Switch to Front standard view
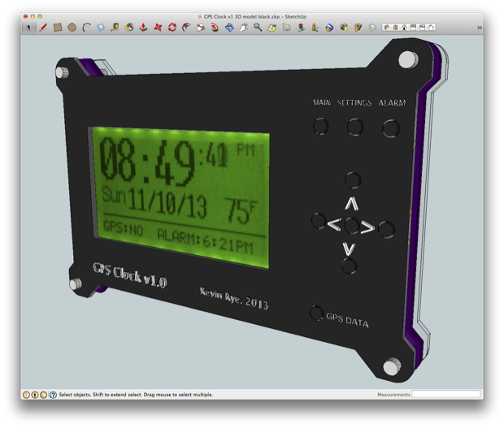This screenshot has height=428, width=504. pos(404,28)
